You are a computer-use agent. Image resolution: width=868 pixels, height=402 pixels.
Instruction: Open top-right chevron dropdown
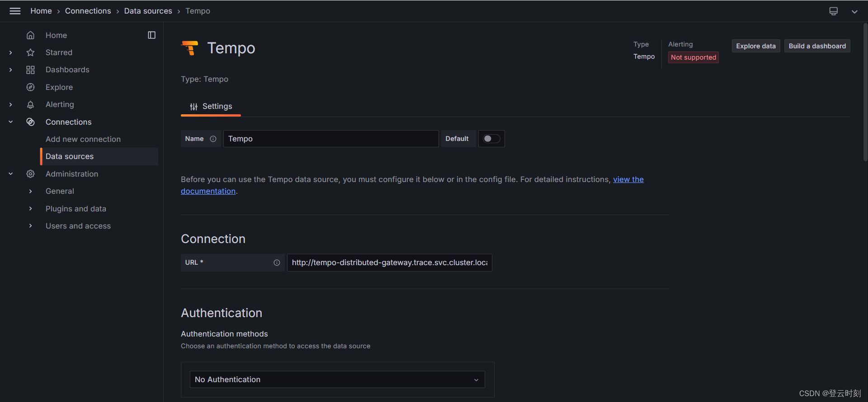854,11
